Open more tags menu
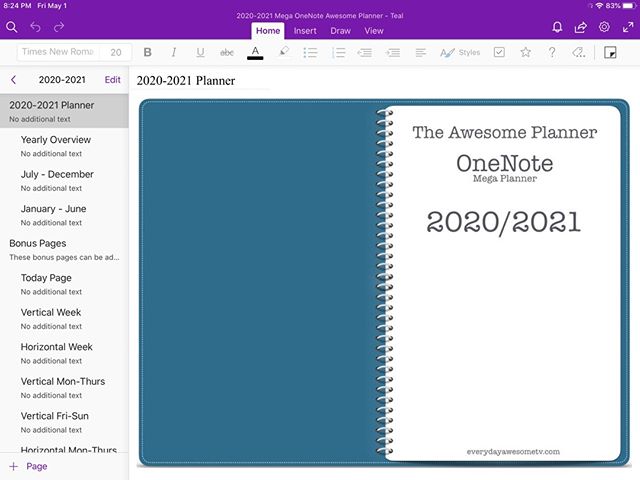Viewport: 640px width, 480px height. 579,52
